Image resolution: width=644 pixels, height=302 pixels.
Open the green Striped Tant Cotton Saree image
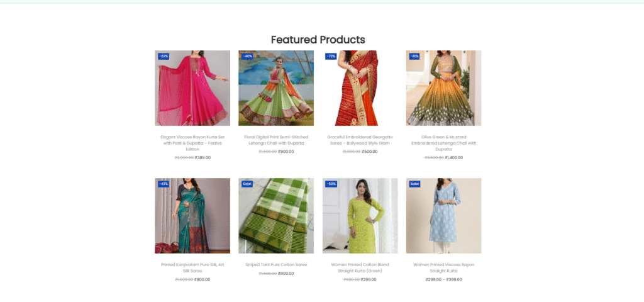276,216
